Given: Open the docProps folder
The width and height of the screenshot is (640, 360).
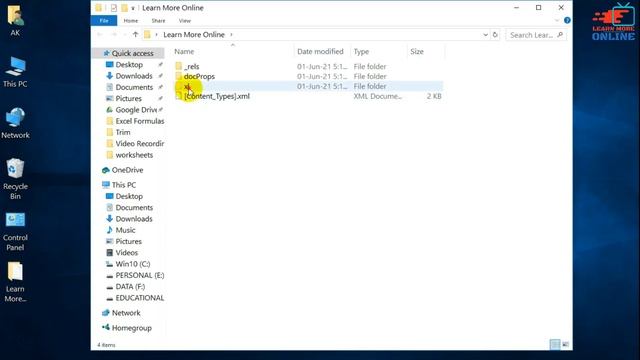Looking at the screenshot, I should 199,76.
